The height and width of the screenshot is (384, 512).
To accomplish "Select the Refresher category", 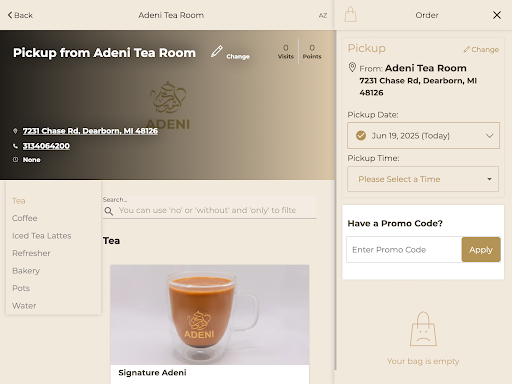I will click(x=31, y=253).
